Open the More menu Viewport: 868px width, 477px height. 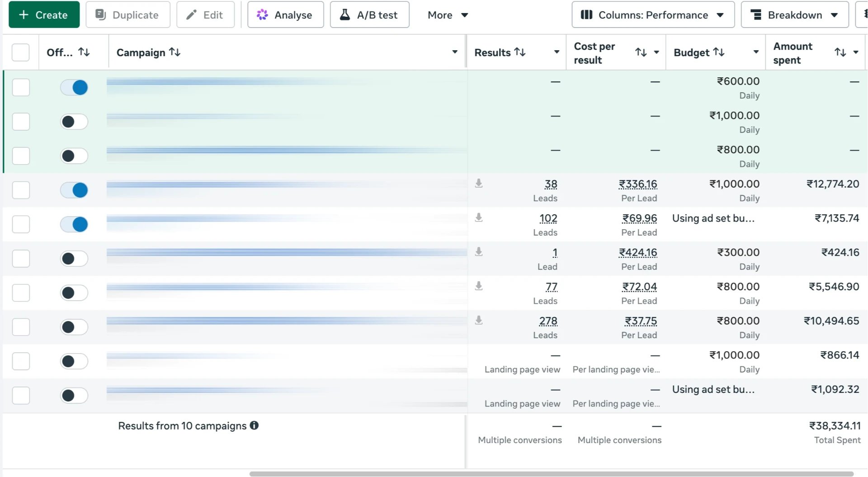[448, 15]
